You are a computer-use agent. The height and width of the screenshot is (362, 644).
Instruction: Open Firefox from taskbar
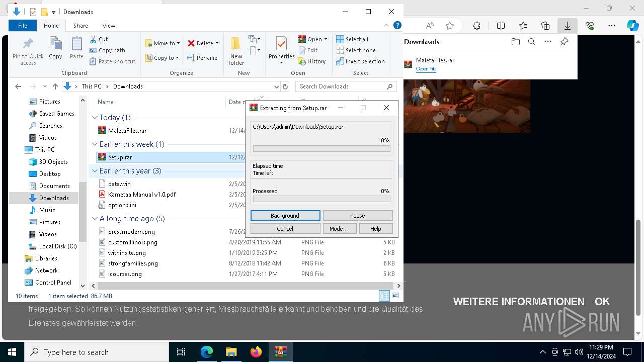256,352
